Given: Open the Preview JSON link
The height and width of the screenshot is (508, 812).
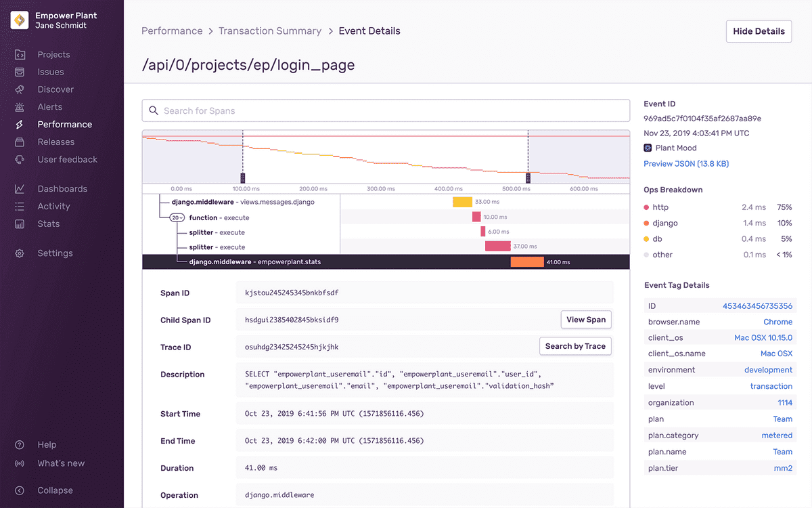Looking at the screenshot, I should (x=686, y=164).
